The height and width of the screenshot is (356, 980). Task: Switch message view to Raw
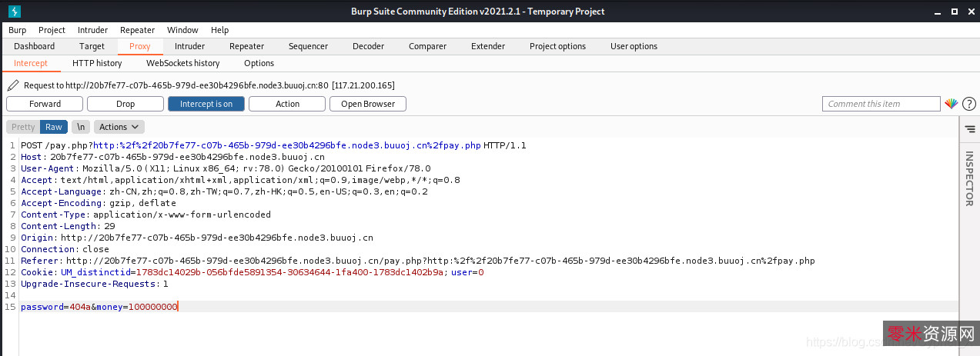click(x=54, y=127)
